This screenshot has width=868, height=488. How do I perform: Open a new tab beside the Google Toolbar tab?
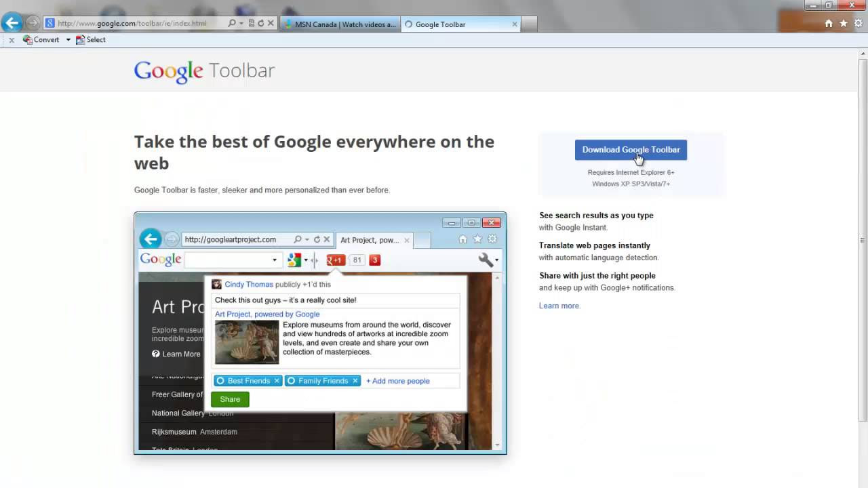click(x=529, y=24)
